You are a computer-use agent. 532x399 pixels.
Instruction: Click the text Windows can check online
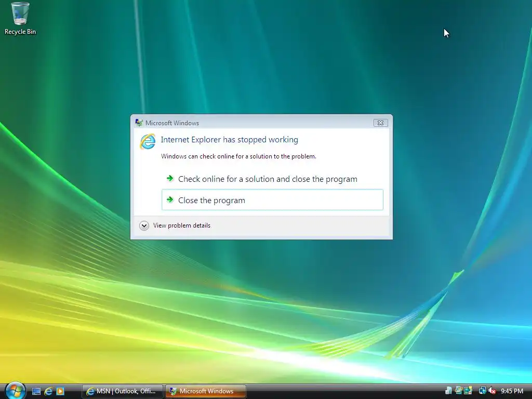click(238, 156)
